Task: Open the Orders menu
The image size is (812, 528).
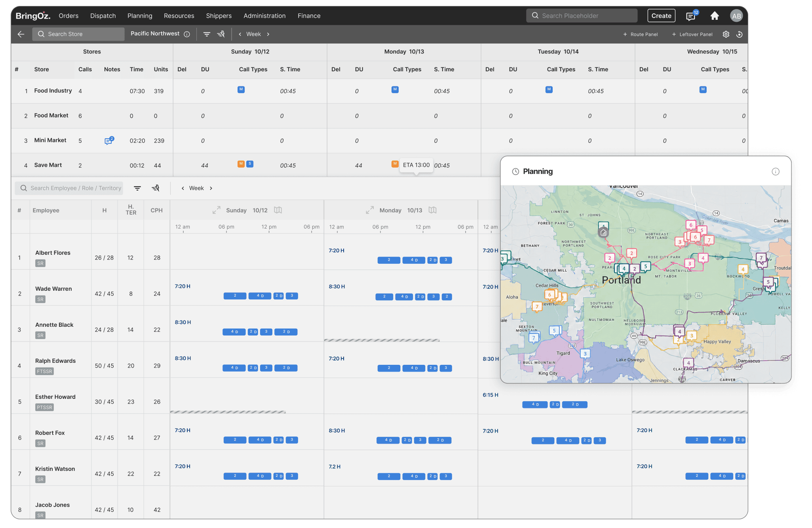Action: (68, 16)
